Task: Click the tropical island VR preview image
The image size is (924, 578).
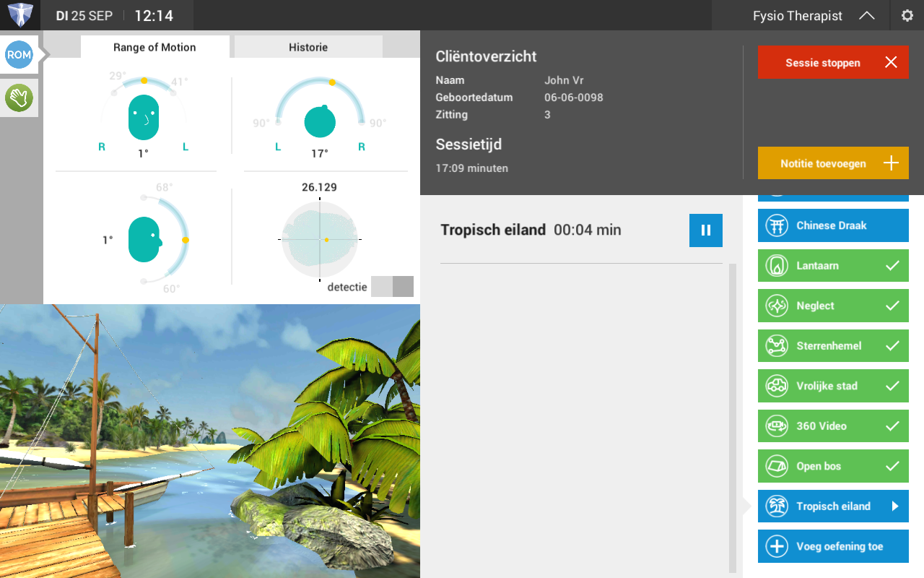Action: (210, 441)
